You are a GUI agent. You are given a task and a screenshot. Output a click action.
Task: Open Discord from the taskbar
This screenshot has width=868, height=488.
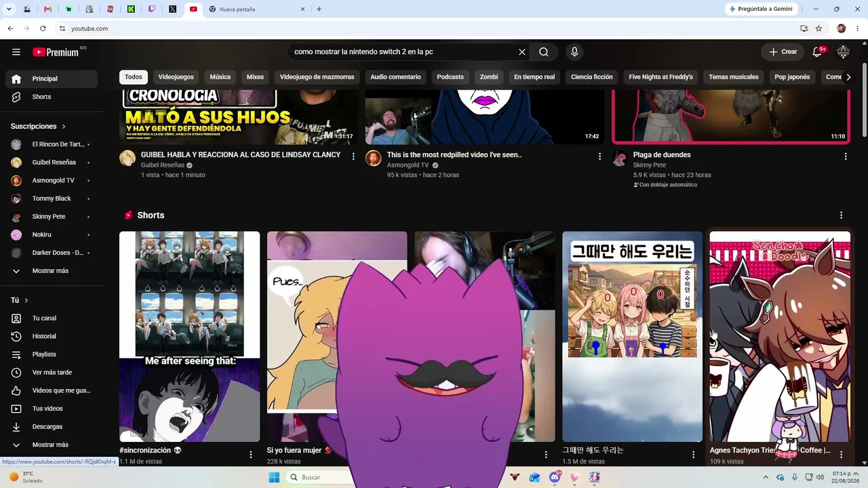click(555, 477)
